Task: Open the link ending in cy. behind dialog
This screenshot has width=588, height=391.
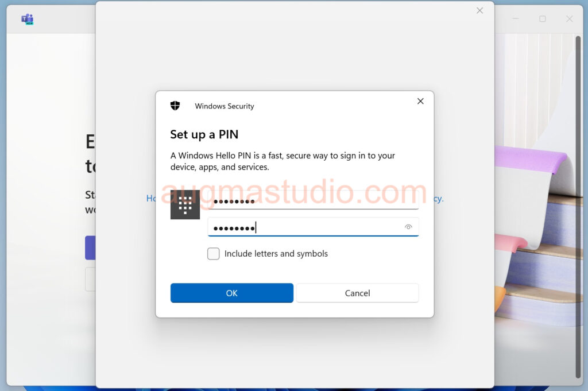Action: [439, 199]
